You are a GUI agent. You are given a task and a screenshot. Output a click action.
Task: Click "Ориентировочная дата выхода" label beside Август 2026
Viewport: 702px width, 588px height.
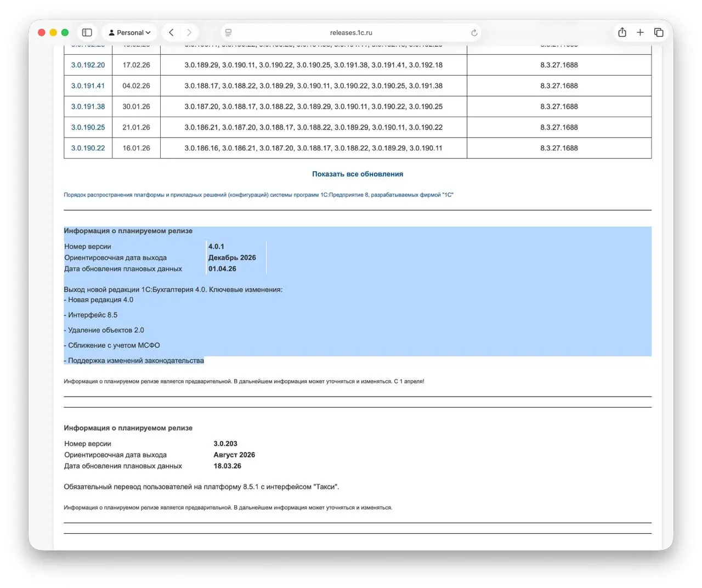point(115,455)
